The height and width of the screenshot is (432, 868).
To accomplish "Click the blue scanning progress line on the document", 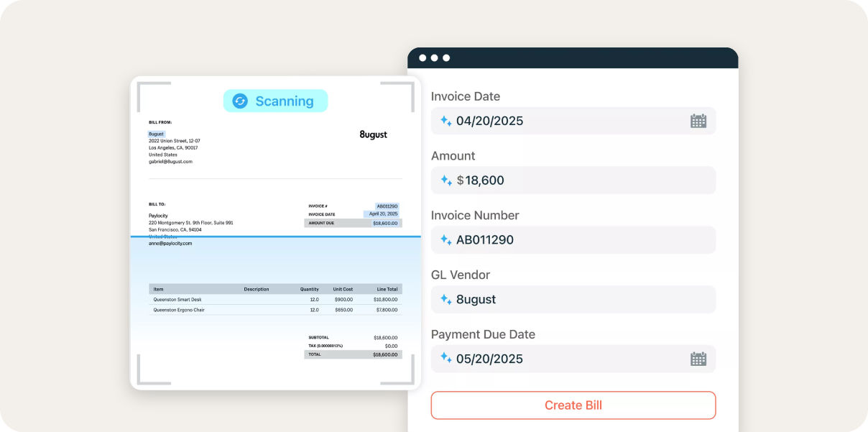I will point(275,238).
